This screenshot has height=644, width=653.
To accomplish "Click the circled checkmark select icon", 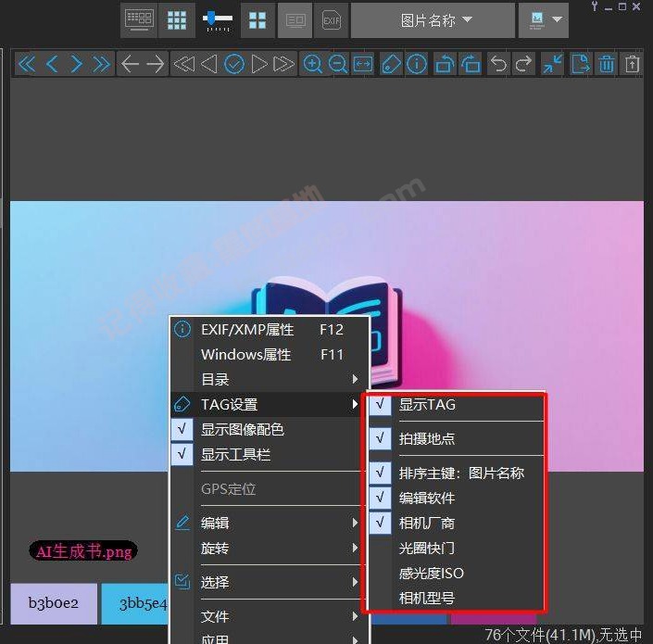I will [x=234, y=64].
